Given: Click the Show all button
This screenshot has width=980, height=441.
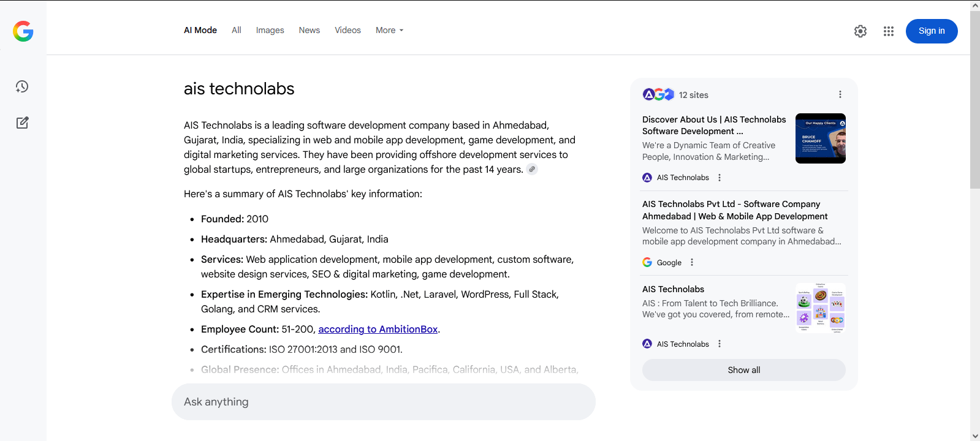Looking at the screenshot, I should tap(744, 370).
